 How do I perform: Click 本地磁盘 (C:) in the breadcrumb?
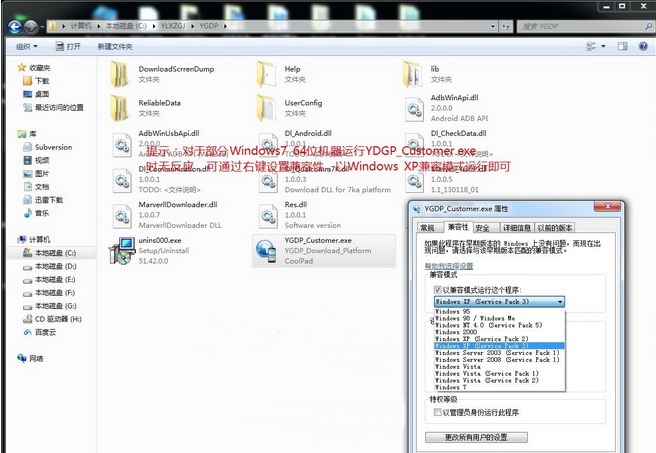click(x=126, y=26)
